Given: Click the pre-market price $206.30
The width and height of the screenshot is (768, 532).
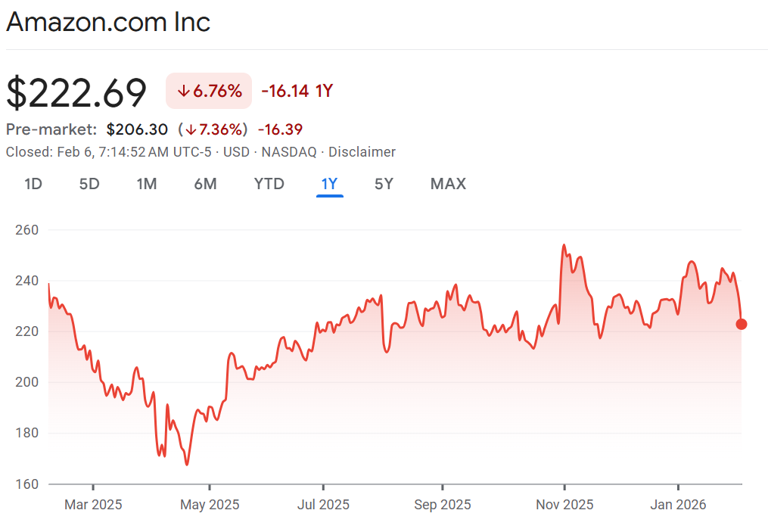Looking at the screenshot, I should 137,129.
